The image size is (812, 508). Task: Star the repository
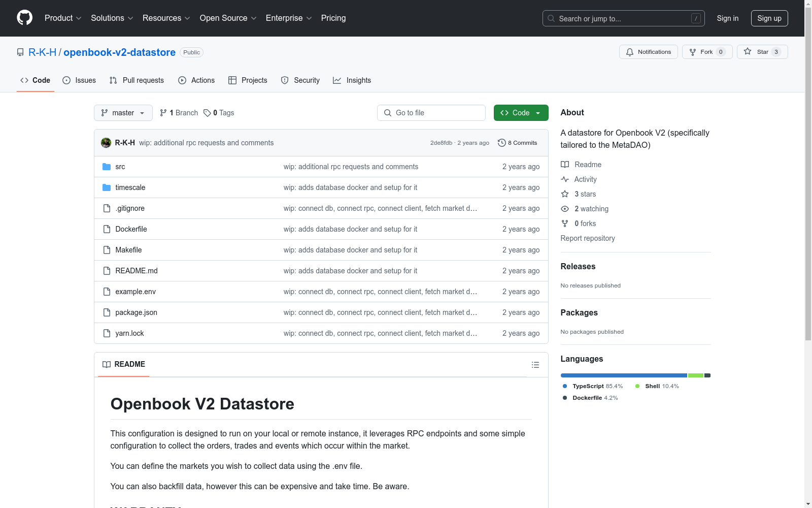coord(762,52)
